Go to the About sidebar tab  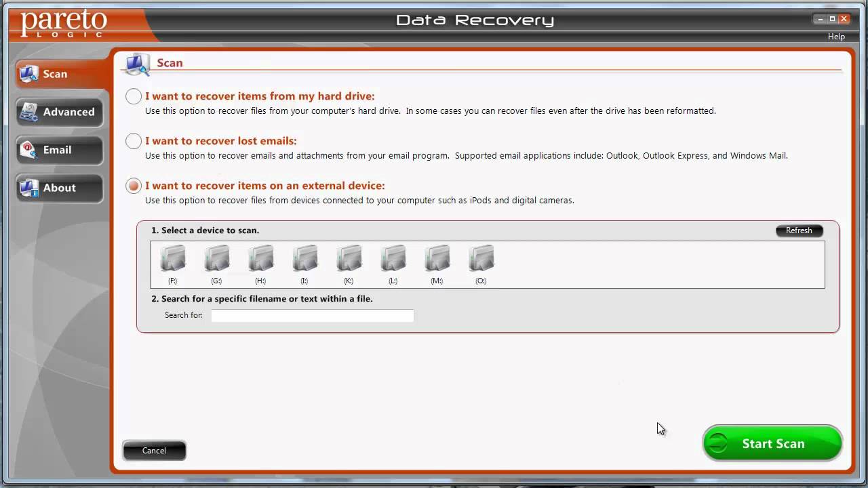click(60, 188)
